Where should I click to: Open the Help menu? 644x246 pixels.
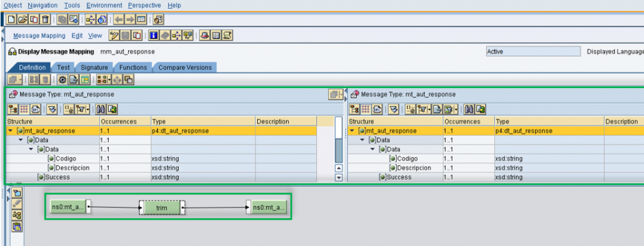pyautogui.click(x=174, y=5)
